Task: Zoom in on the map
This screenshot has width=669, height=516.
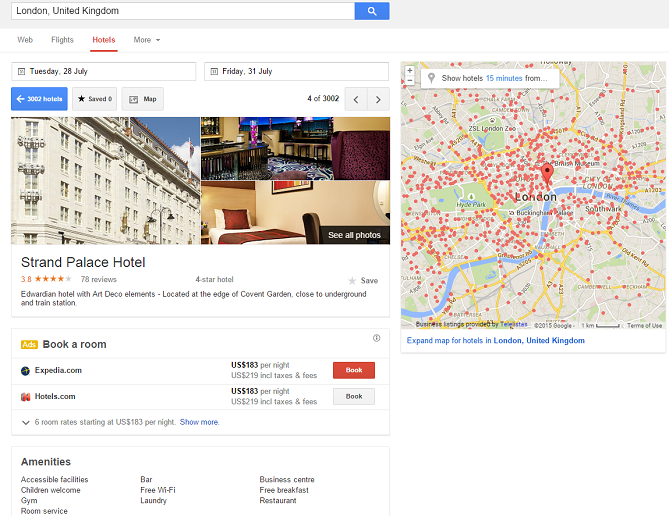Action: [x=410, y=70]
